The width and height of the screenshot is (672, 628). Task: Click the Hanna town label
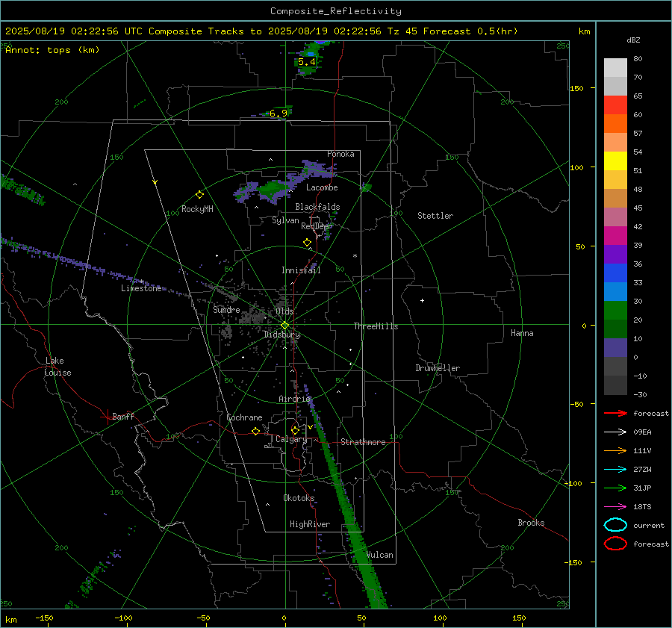522,333
